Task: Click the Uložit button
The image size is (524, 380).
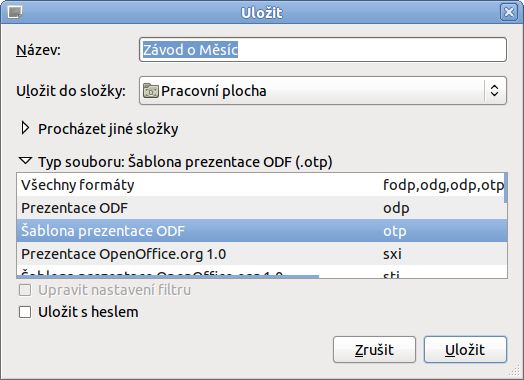Action: (465, 350)
